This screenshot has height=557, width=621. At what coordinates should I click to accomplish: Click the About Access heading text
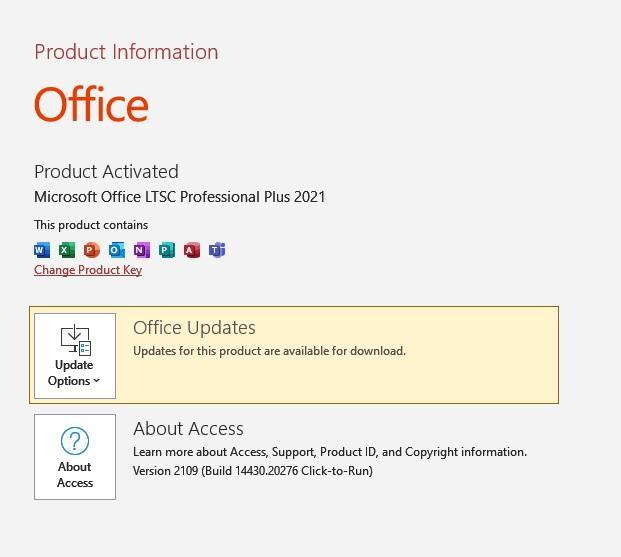pos(188,429)
